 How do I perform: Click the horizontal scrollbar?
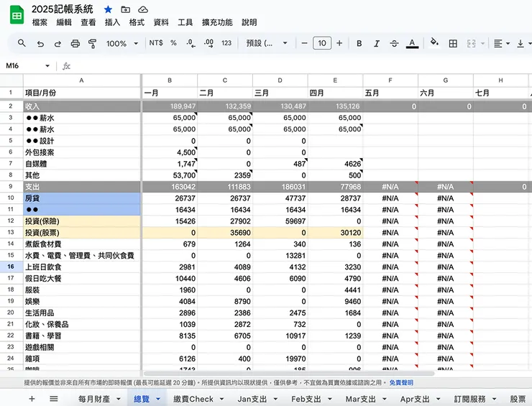[289, 374]
